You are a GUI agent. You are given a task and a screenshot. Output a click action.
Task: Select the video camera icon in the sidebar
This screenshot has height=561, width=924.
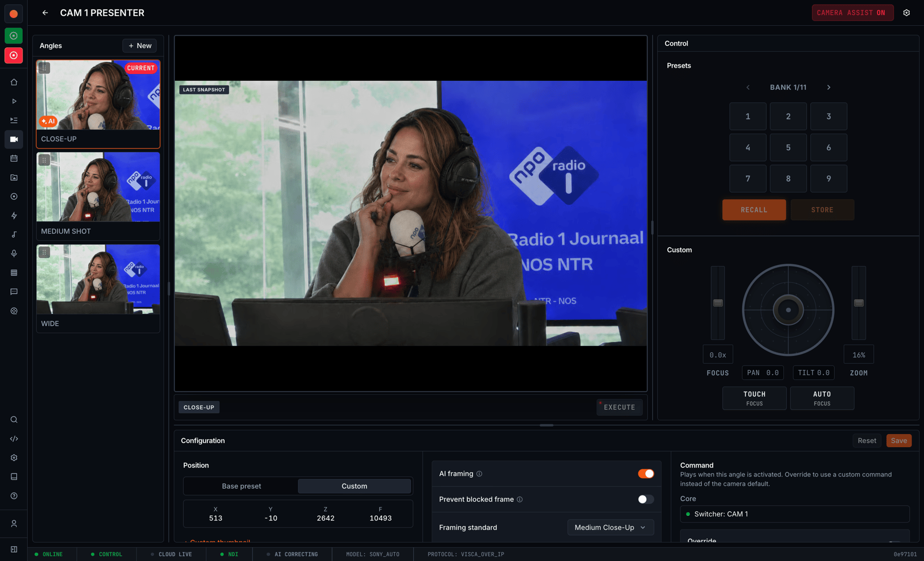click(14, 139)
